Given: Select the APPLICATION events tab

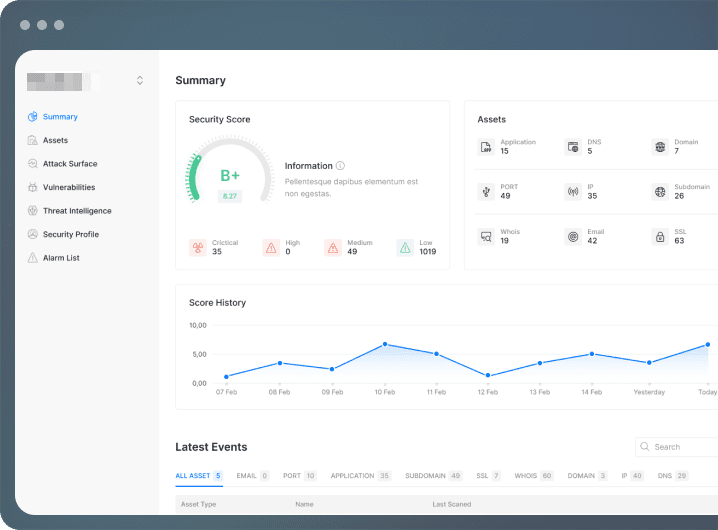Looking at the screenshot, I should pos(360,476).
